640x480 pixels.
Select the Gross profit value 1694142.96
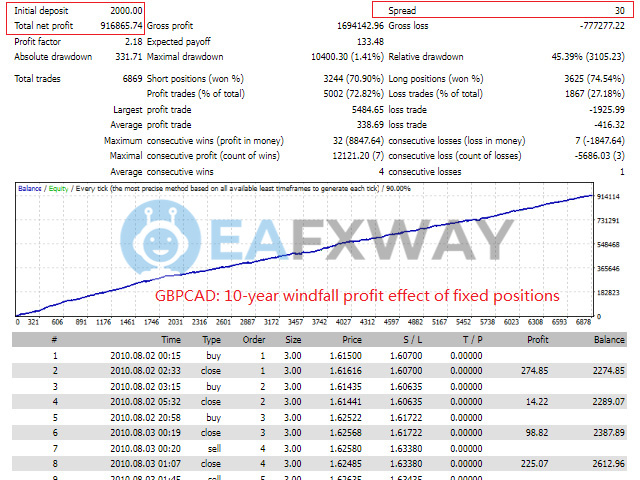tap(360, 26)
